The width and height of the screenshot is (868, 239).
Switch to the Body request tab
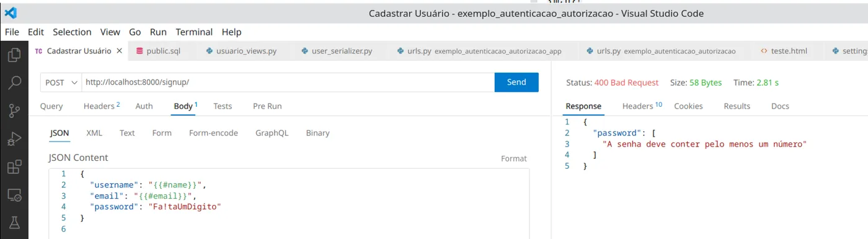coord(185,106)
